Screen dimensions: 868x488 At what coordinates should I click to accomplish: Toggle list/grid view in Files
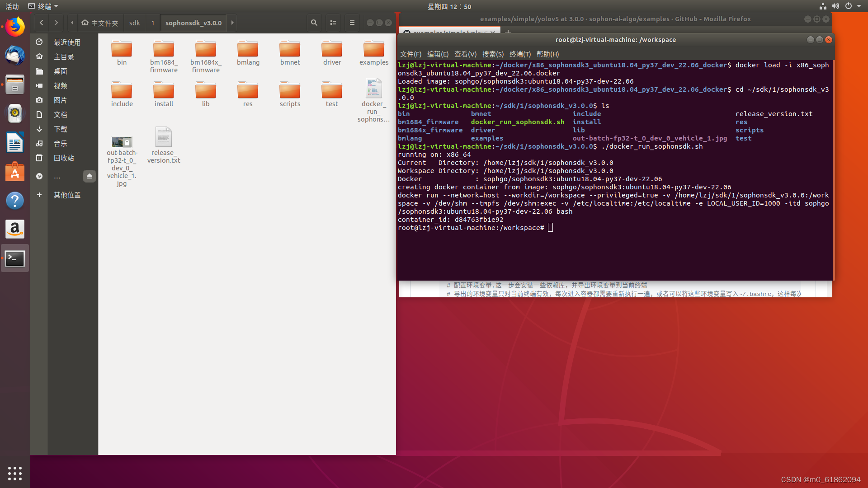click(333, 23)
